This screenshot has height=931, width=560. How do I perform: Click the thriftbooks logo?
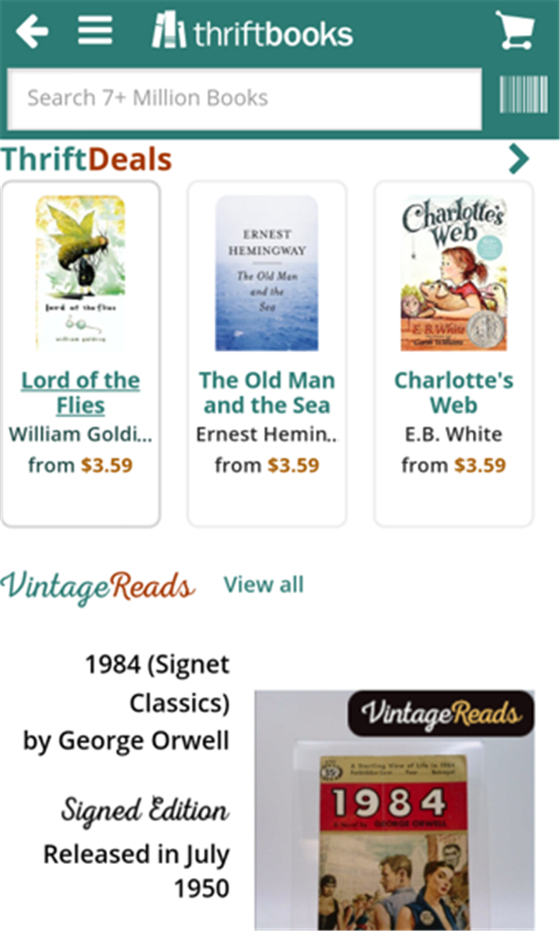[x=253, y=30]
